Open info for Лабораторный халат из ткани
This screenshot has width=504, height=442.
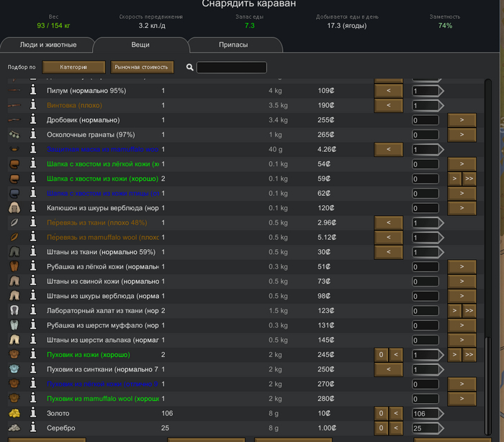coord(32,311)
